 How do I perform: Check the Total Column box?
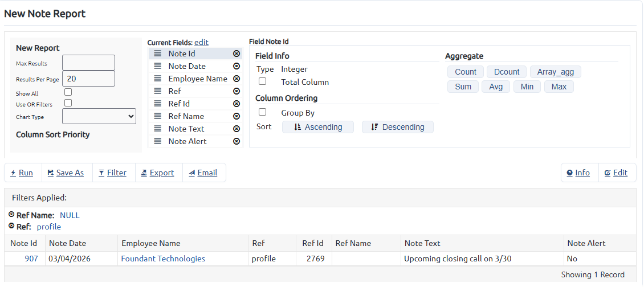tap(263, 81)
